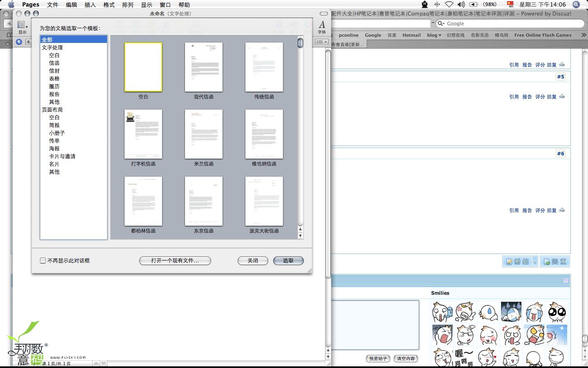Open the 排列 menu
The image size is (588, 368).
(x=128, y=4)
